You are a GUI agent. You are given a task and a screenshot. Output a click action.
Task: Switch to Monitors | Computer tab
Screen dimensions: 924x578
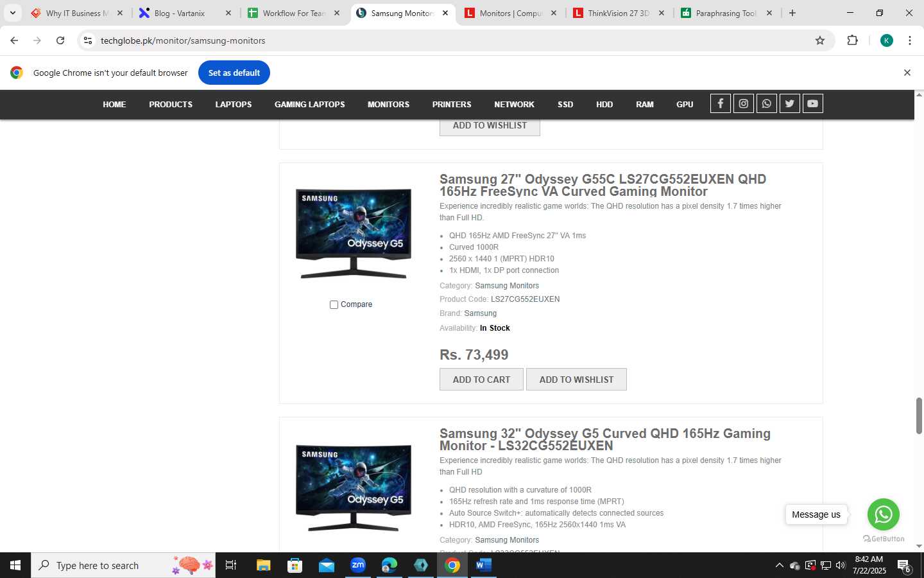(x=510, y=13)
